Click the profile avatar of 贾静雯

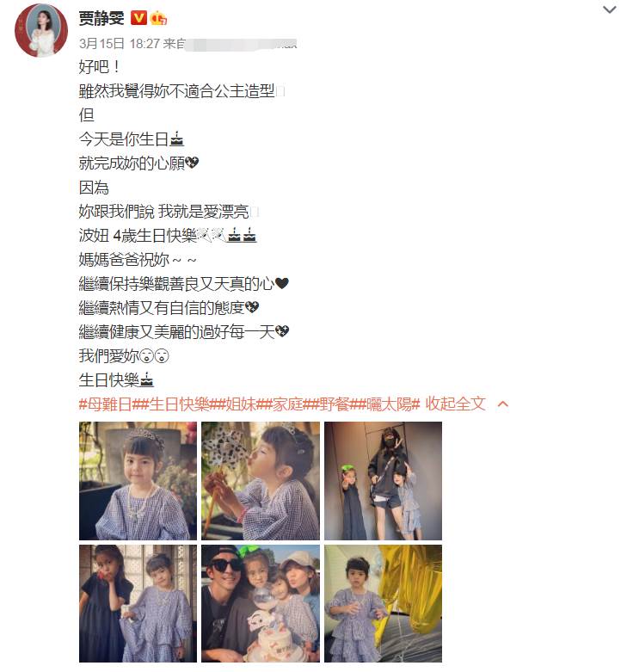point(41,30)
